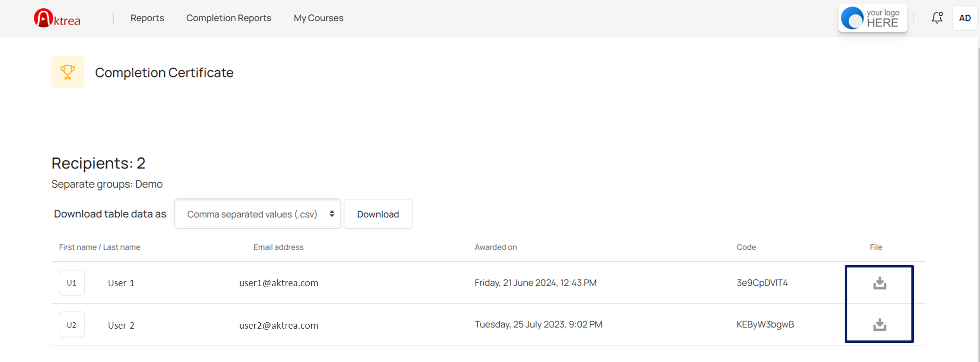
Task: Sort by Code column header
Action: tap(746, 247)
